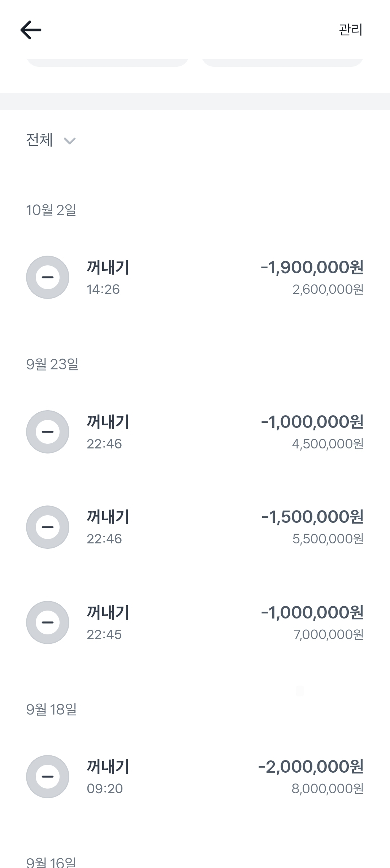This screenshot has height=868, width=390.
Task: Tap the right rounded button at top
Action: pyautogui.click(x=282, y=62)
